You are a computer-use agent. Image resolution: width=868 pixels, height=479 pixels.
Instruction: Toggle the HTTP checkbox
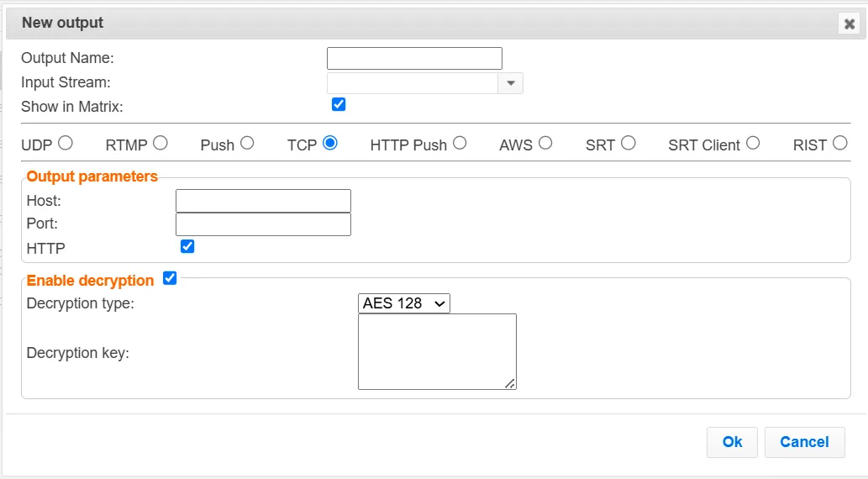click(x=187, y=246)
